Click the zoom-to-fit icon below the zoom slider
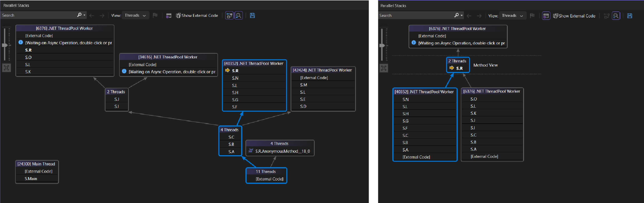 pyautogui.click(x=6, y=68)
